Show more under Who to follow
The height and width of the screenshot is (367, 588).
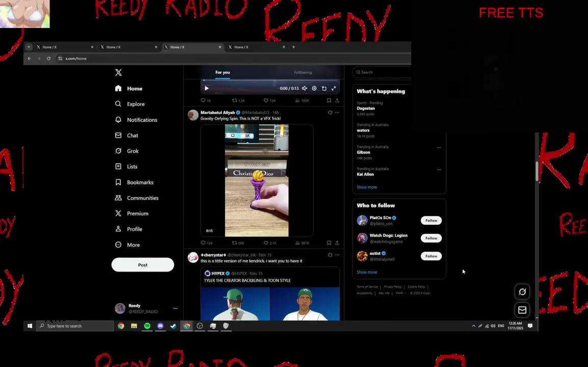click(x=367, y=272)
